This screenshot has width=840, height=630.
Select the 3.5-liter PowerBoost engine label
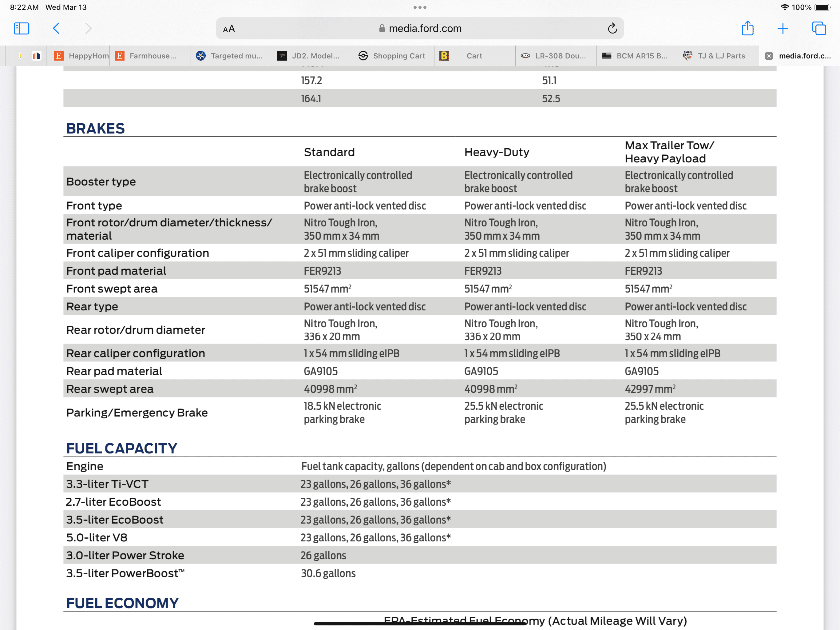click(x=125, y=573)
